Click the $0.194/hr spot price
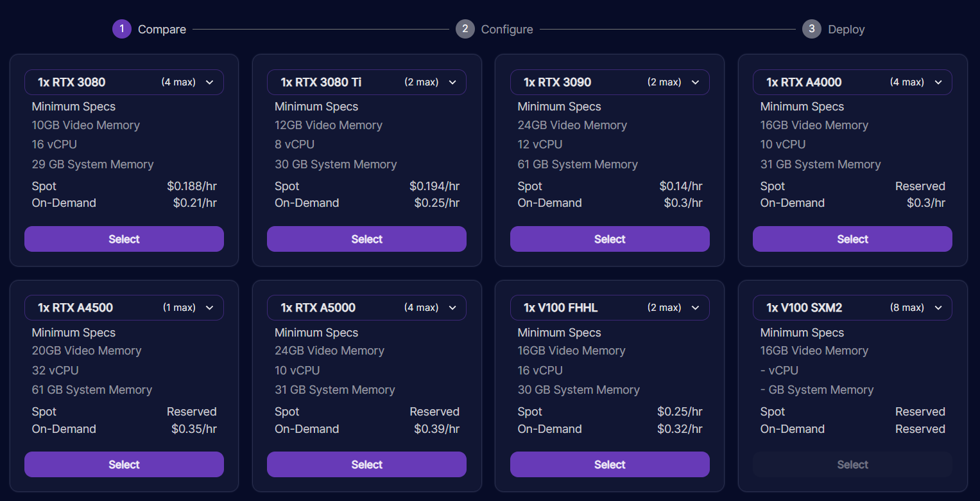The height and width of the screenshot is (501, 980). [434, 186]
